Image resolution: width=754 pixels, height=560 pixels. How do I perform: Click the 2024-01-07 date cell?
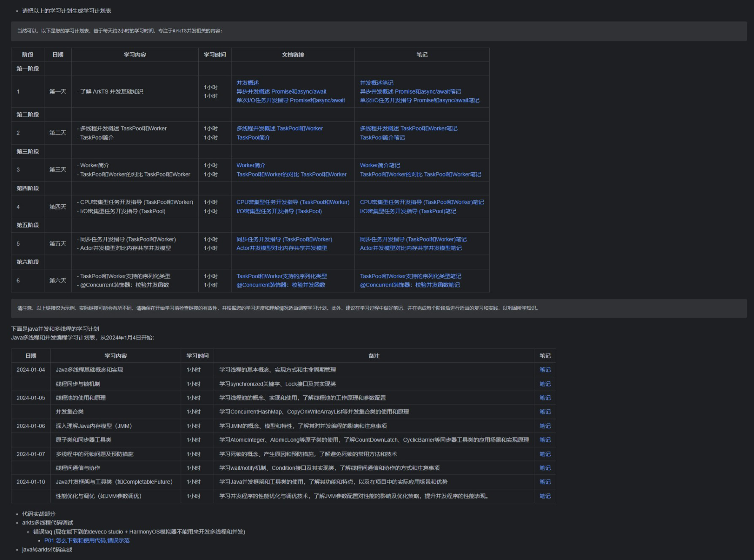coord(31,455)
